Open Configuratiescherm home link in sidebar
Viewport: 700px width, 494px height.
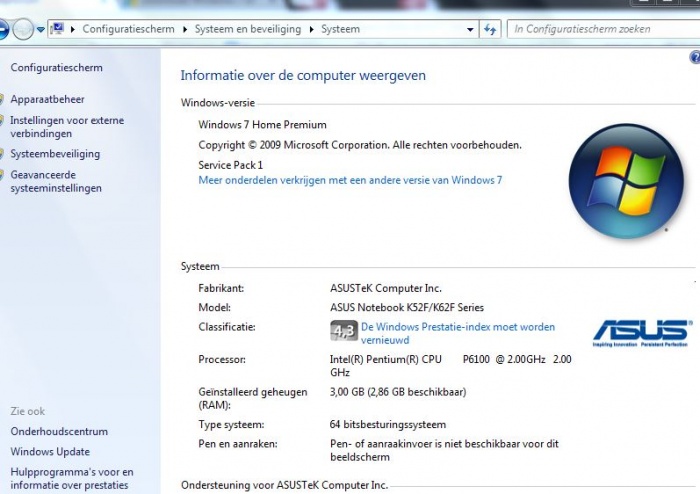(57, 67)
